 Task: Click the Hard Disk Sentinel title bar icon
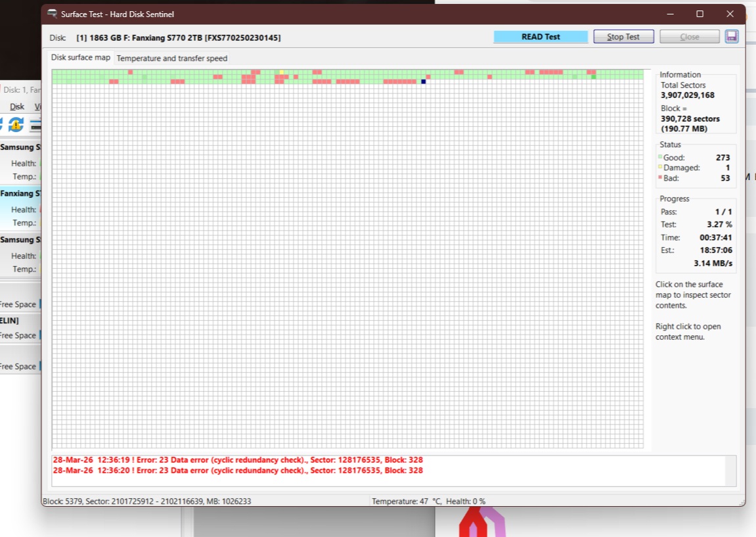[x=52, y=14]
